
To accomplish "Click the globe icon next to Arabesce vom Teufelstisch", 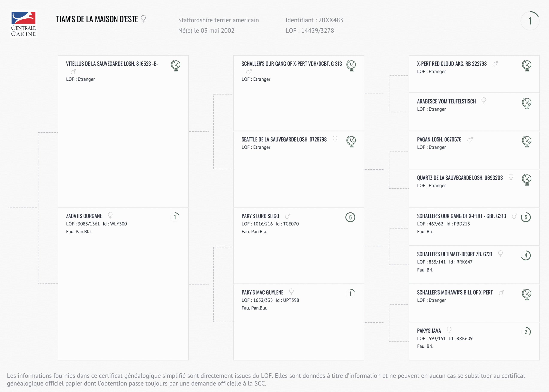I will tap(526, 103).
